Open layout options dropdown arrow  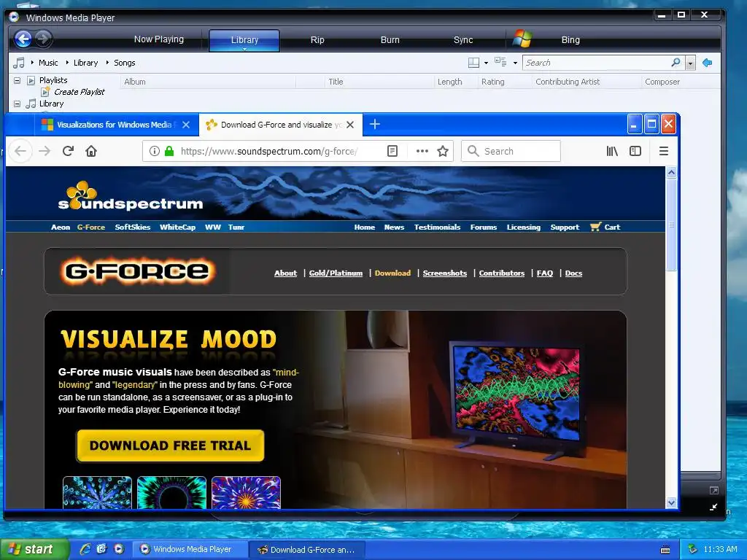[x=486, y=63]
